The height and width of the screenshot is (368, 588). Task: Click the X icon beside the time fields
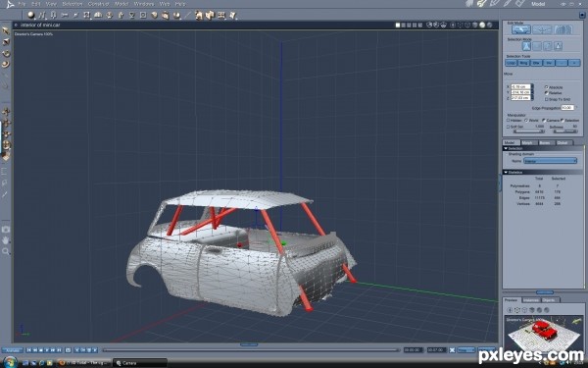452,350
